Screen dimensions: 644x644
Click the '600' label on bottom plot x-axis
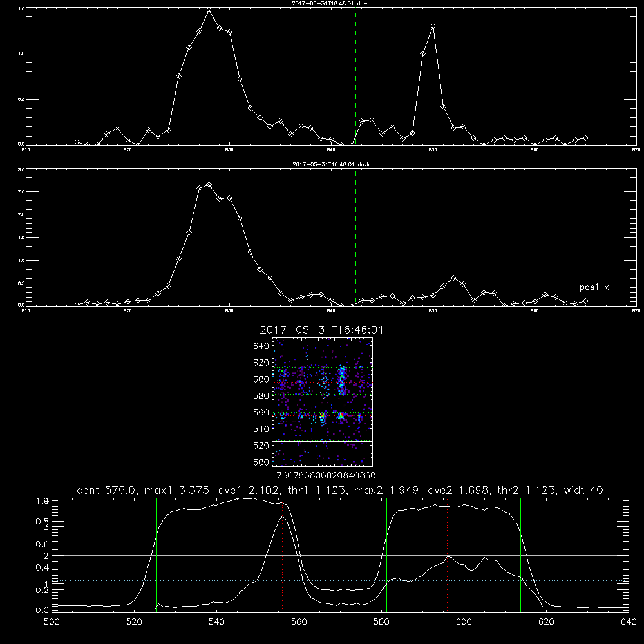(x=464, y=622)
